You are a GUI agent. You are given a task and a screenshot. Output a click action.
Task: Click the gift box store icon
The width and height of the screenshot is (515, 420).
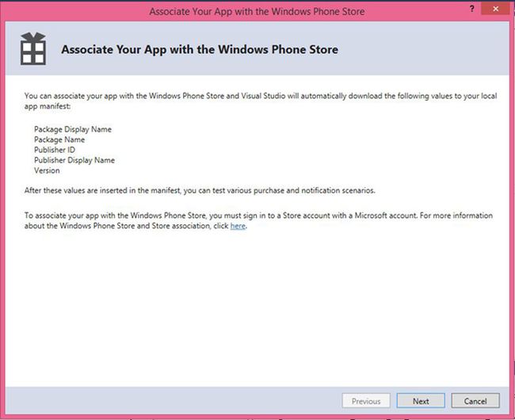pyautogui.click(x=33, y=48)
